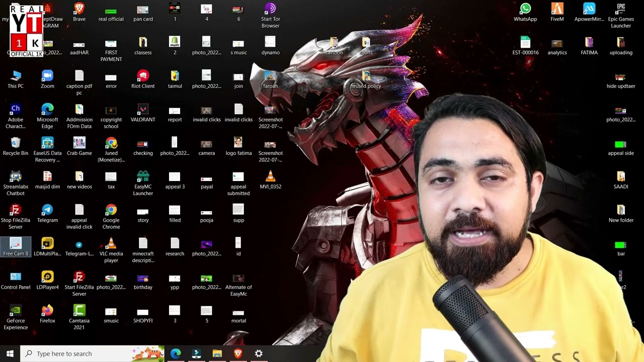Screen dimensions: 644x362
Task: Select the uploading archive icon
Action: [621, 46]
